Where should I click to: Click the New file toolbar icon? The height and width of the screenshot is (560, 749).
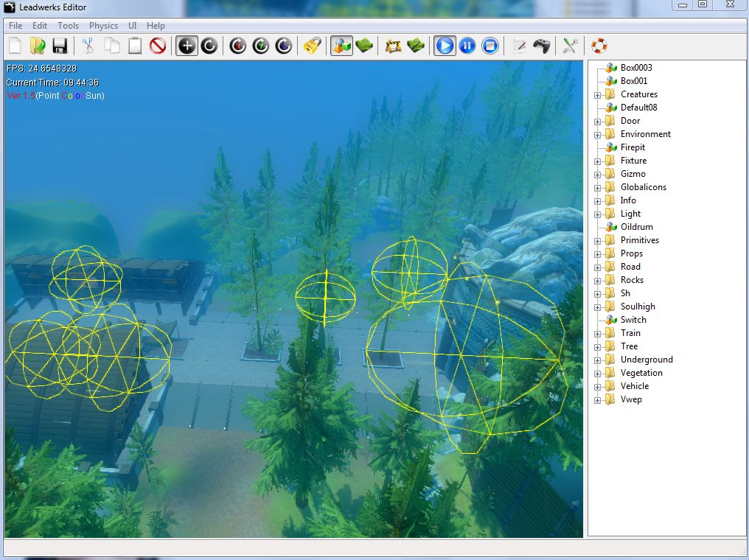(15, 46)
